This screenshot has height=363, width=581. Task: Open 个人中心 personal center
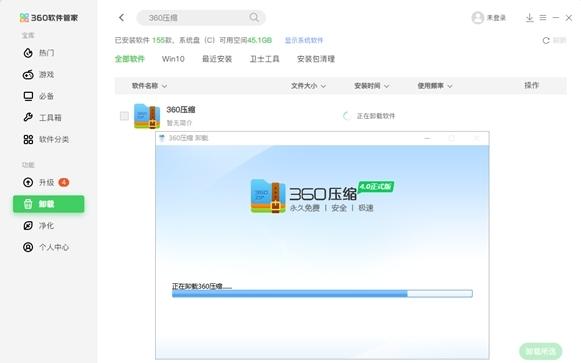point(46,247)
